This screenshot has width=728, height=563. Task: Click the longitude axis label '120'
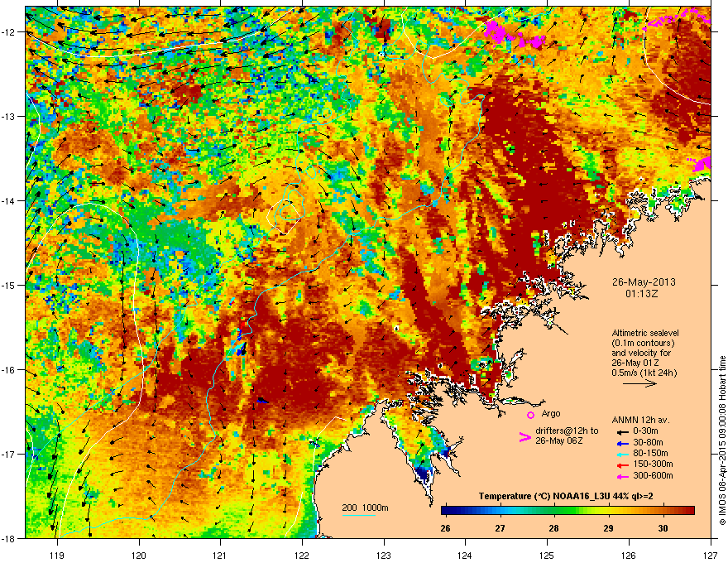[x=139, y=555]
